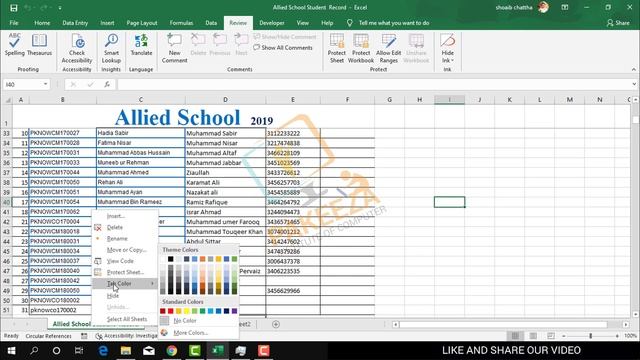Screen dimensions: 640x360
Task: Switch to Normal view in status bar
Action: 516,336
